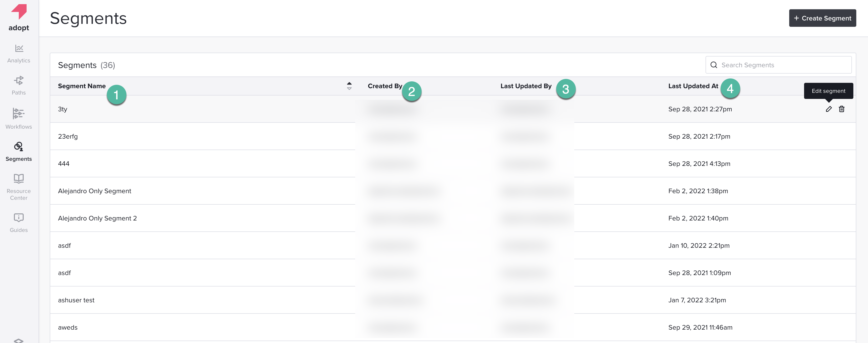
Task: Click the Create Segment button
Action: coord(822,18)
